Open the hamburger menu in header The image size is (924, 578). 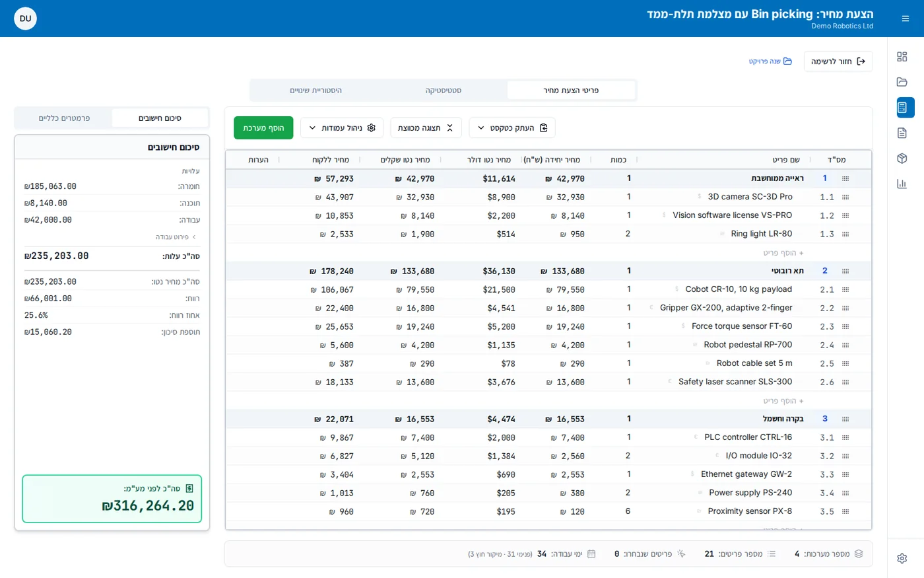[x=906, y=18]
